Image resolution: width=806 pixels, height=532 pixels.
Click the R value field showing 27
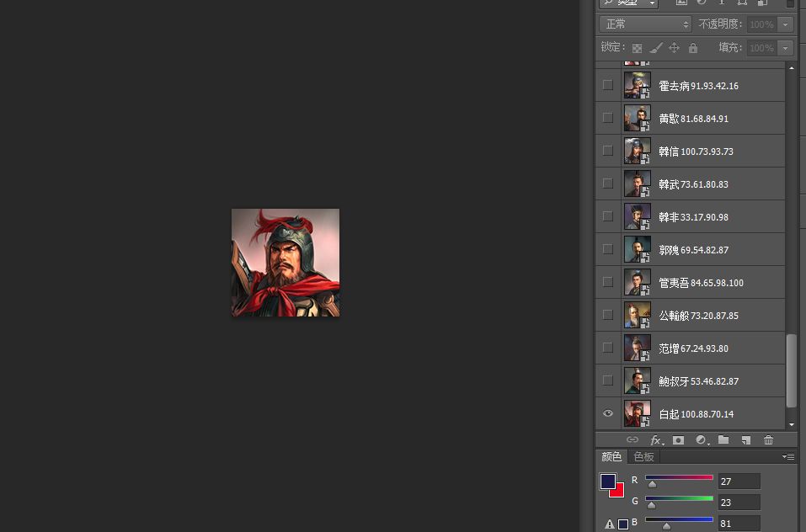tap(739, 481)
